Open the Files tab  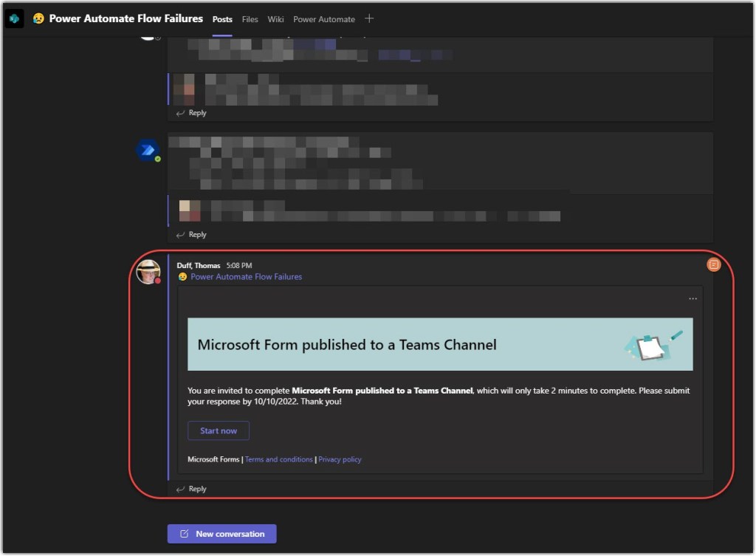coord(250,19)
